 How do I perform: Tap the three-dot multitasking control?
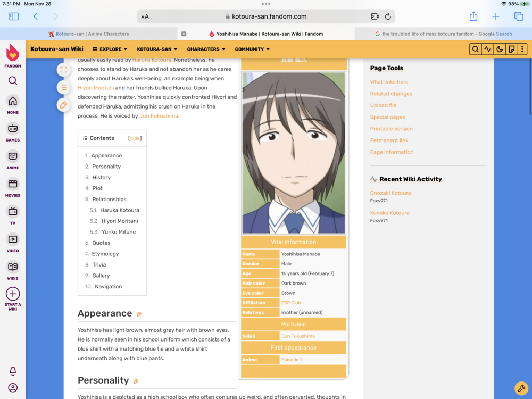coord(266,4)
